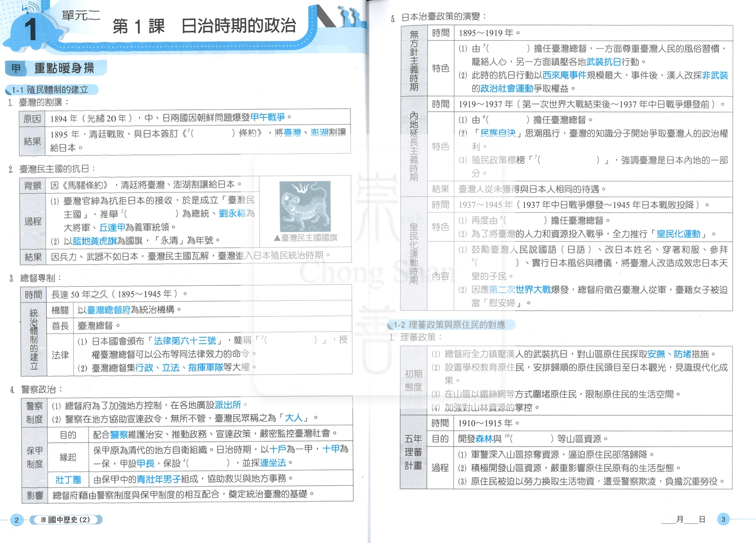Click blank 6 in the 1919~1937 section
756x543 pixels.
tap(506, 120)
